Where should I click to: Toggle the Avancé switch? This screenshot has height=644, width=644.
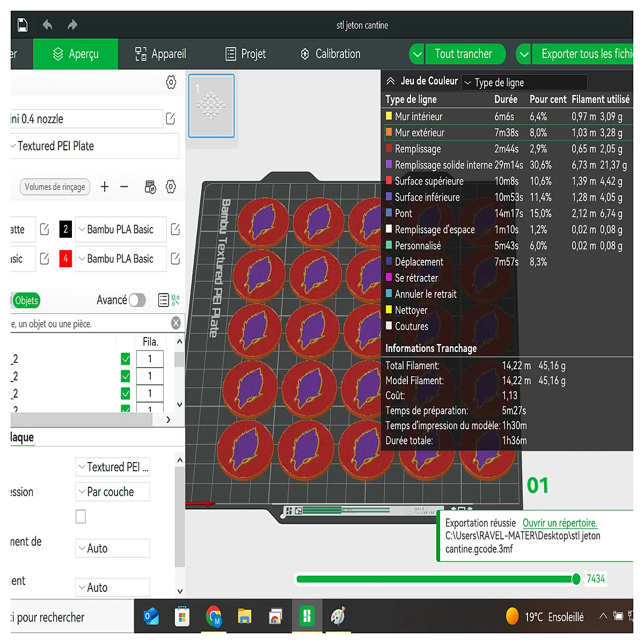(137, 300)
